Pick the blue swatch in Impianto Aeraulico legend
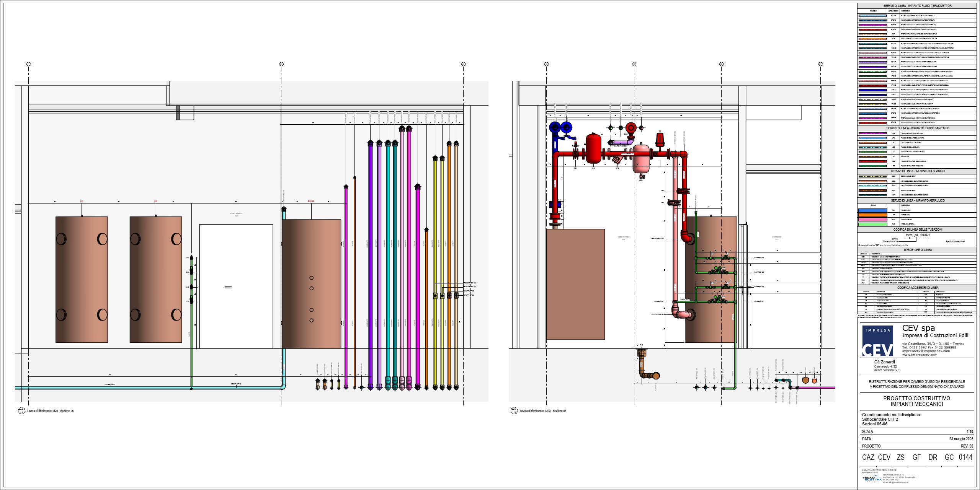The height and width of the screenshot is (490, 980). click(872, 210)
